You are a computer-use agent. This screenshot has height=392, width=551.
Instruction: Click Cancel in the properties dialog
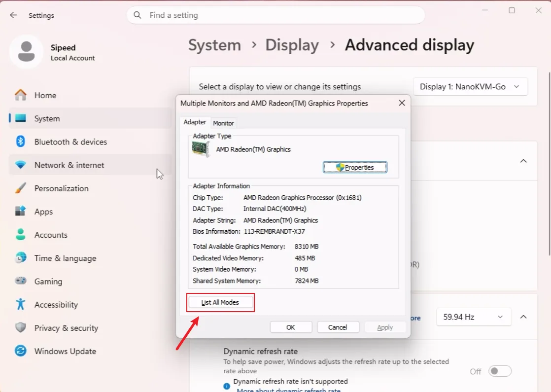coord(338,327)
